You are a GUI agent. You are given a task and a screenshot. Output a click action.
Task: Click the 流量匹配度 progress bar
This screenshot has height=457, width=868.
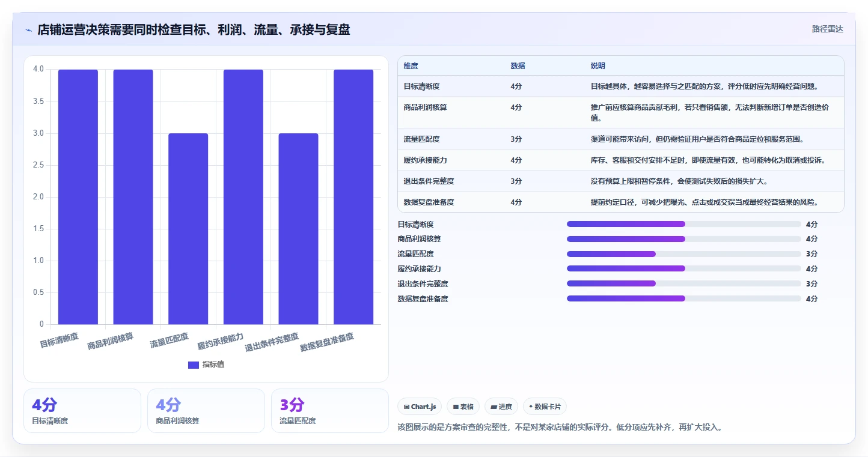684,254
